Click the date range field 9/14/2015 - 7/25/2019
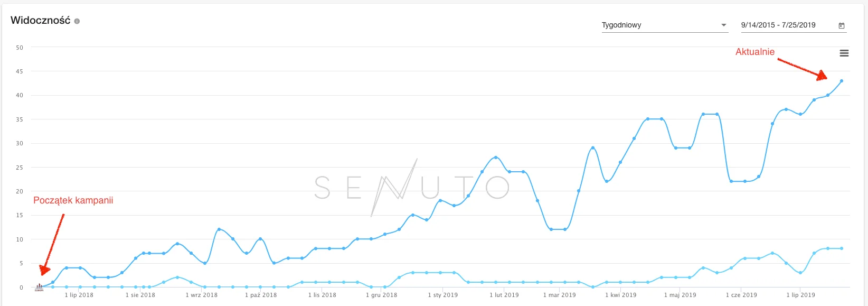 point(778,25)
